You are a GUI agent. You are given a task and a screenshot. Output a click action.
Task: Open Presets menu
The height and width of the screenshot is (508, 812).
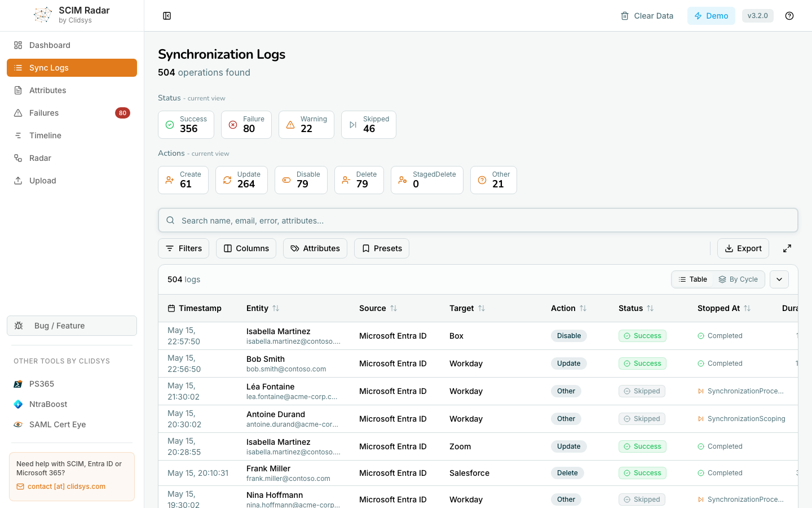(382, 248)
